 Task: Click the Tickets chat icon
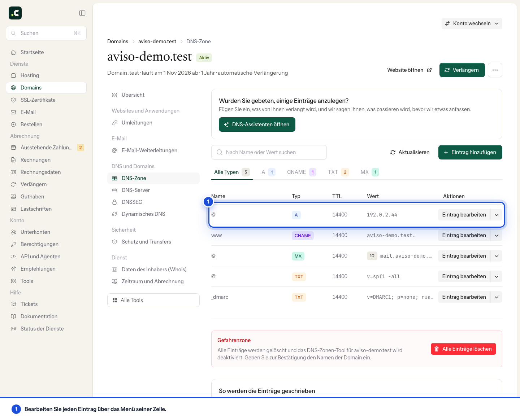(13, 304)
